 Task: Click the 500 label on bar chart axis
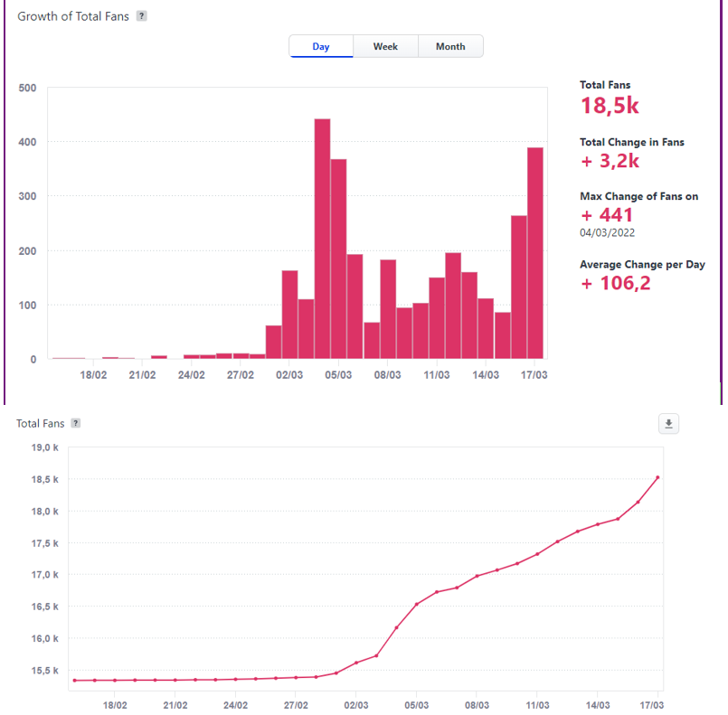(x=27, y=88)
